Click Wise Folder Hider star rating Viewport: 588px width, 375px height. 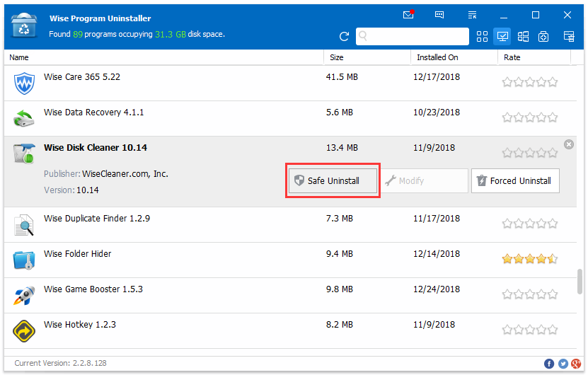(x=529, y=259)
